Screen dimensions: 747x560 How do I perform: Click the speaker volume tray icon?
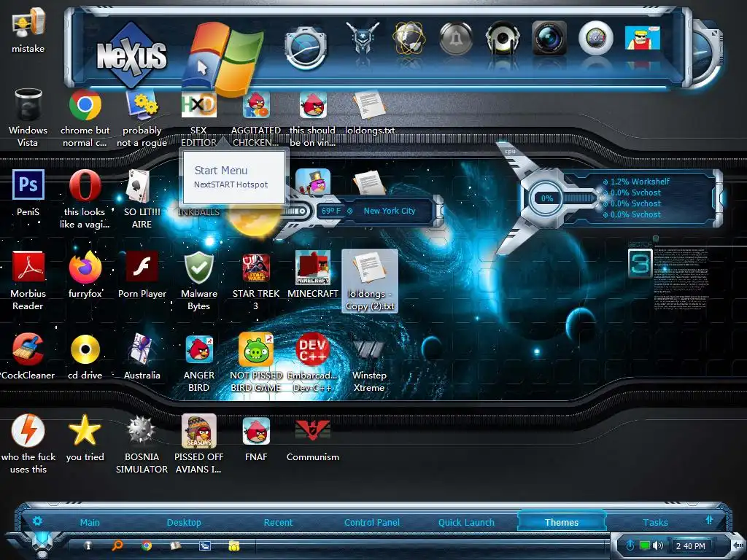tap(659, 545)
